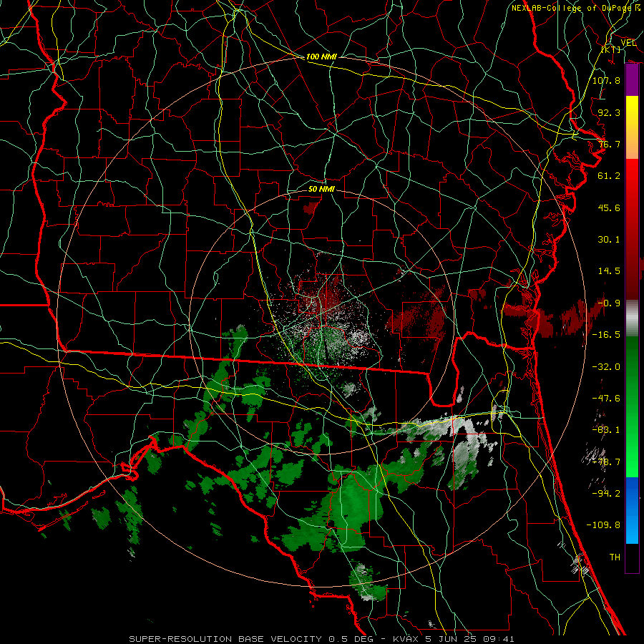This screenshot has width=644, height=644.
Task: Click the [KT] units label
Action: (611, 49)
